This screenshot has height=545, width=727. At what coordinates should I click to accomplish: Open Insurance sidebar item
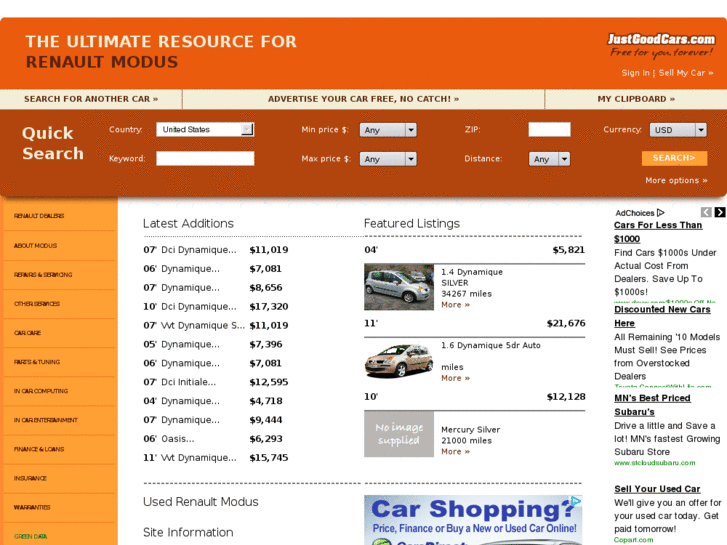point(30,478)
